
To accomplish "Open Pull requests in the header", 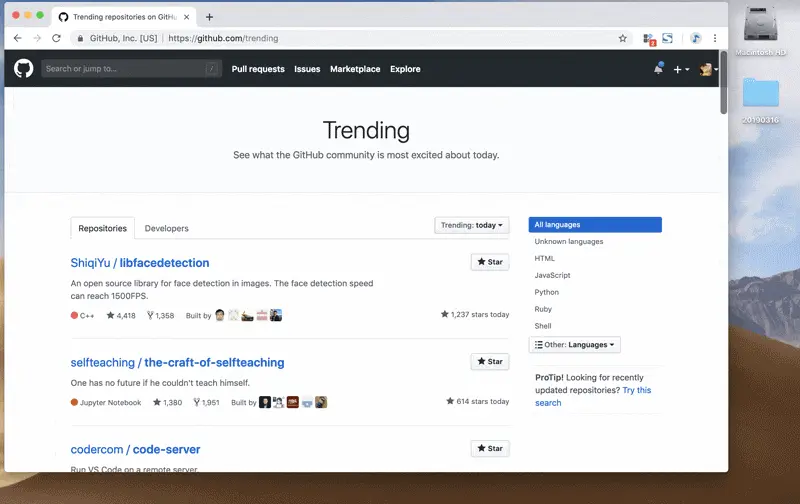I will (x=258, y=69).
